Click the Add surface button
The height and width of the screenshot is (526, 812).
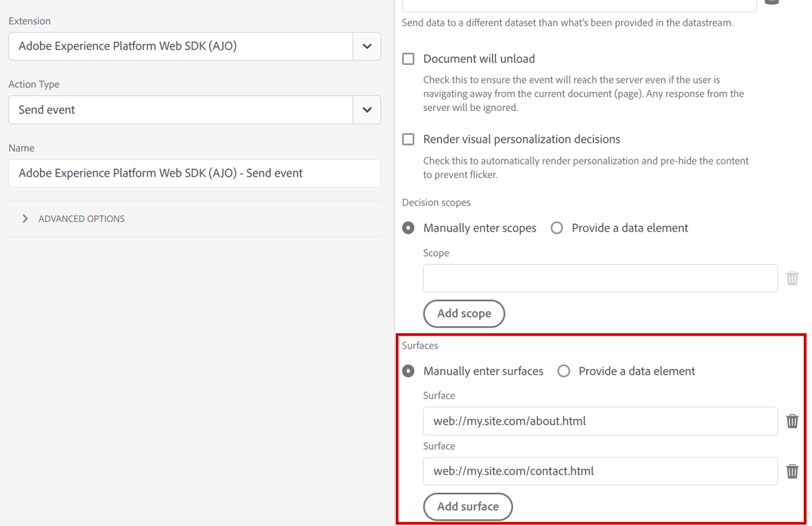tap(468, 506)
